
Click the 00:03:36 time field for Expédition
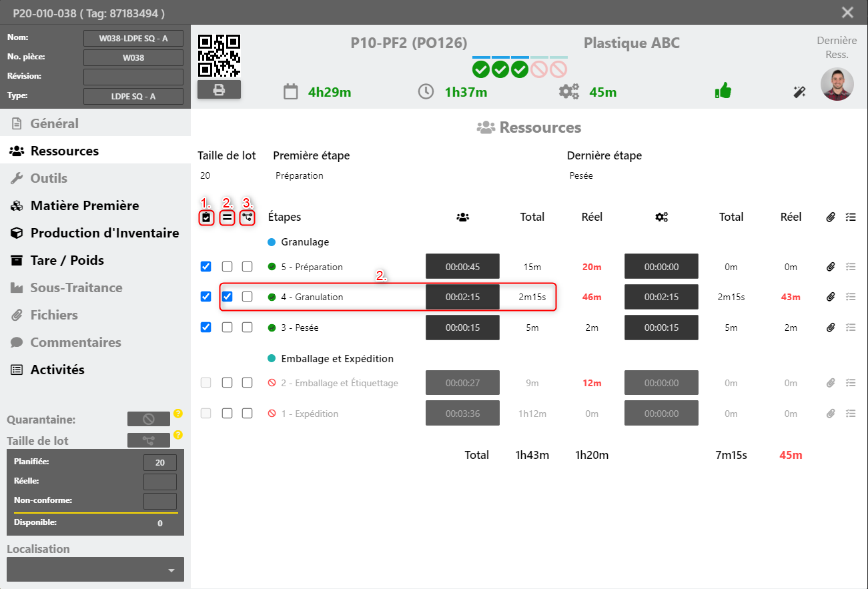click(462, 414)
